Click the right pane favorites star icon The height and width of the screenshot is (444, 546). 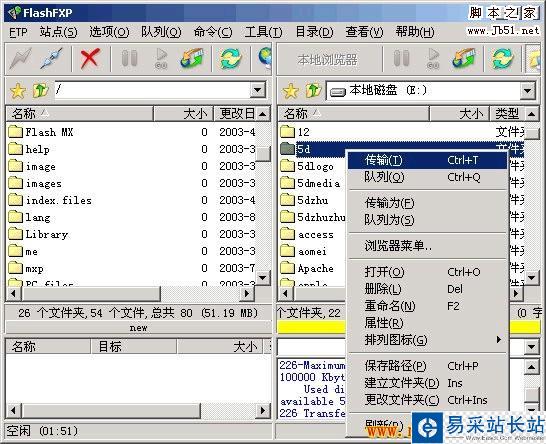(x=290, y=91)
